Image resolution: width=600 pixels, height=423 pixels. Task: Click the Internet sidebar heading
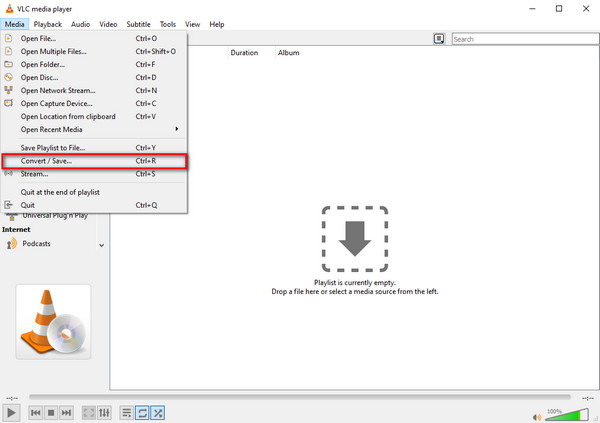(x=16, y=230)
